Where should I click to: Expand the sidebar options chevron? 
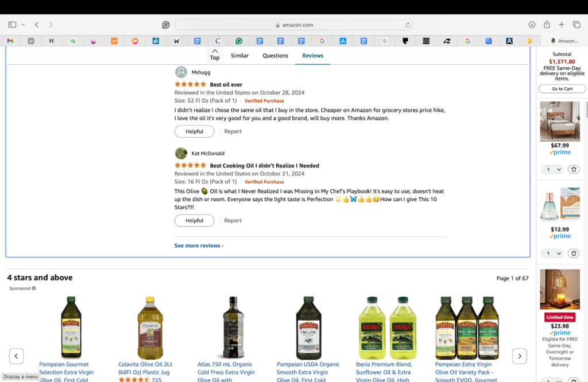[x=23, y=25]
